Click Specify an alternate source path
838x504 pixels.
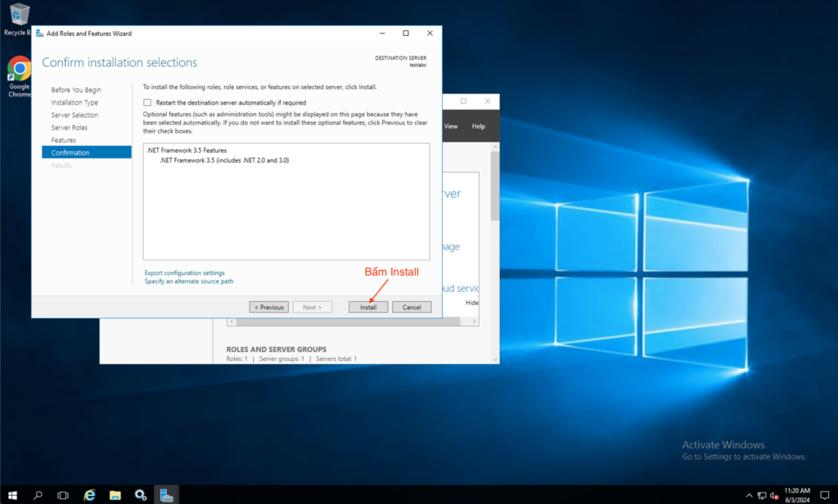coord(189,281)
